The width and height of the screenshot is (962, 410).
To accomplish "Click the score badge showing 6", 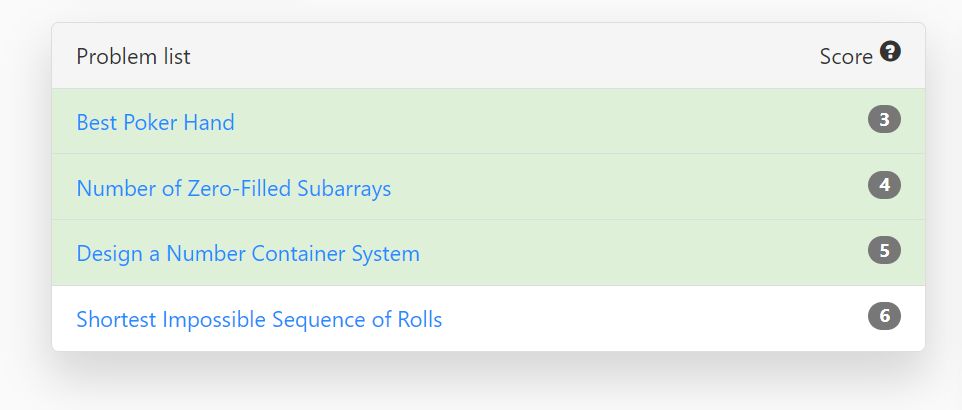I will pyautogui.click(x=884, y=316).
